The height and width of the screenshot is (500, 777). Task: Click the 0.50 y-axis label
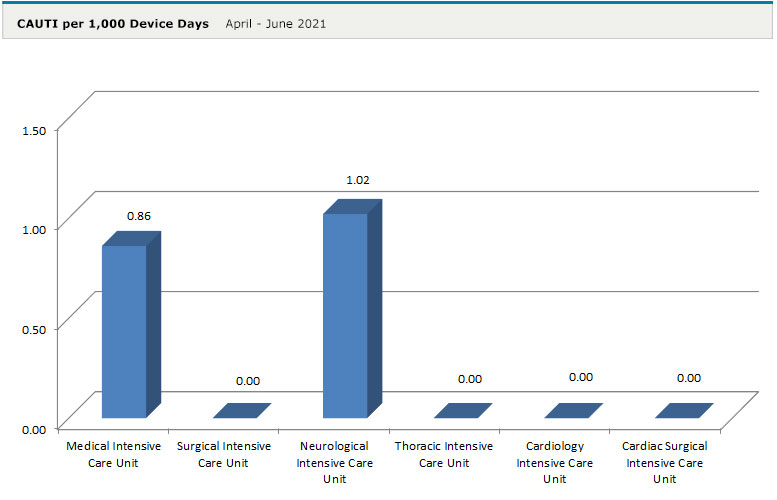coord(33,329)
